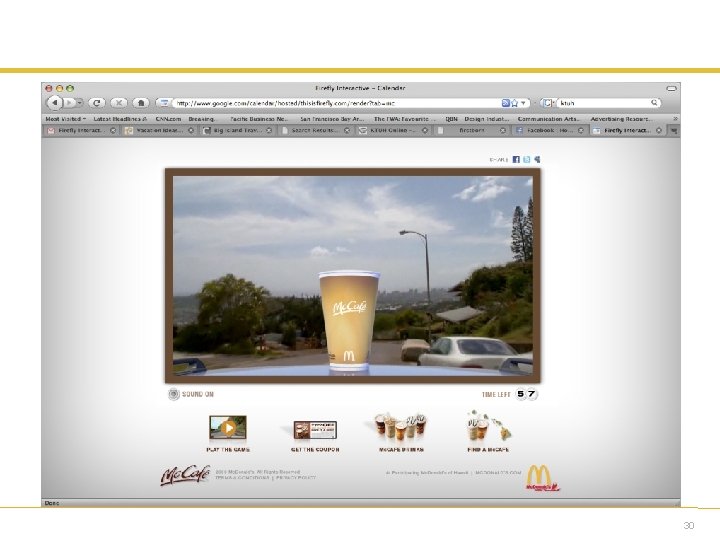Viewport: 720px width, 540px height.
Task: Start the game via Play The Game thumbnail
Action: click(228, 428)
